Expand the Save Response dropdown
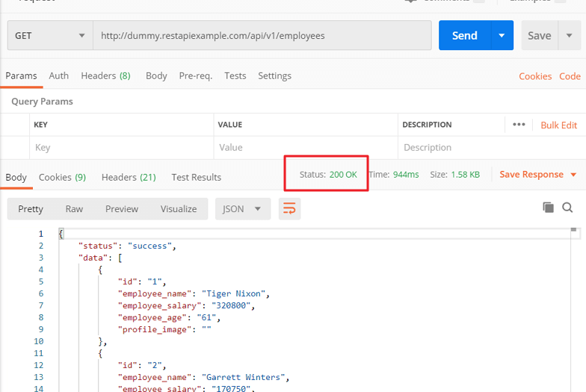This screenshot has width=586, height=392. point(573,175)
